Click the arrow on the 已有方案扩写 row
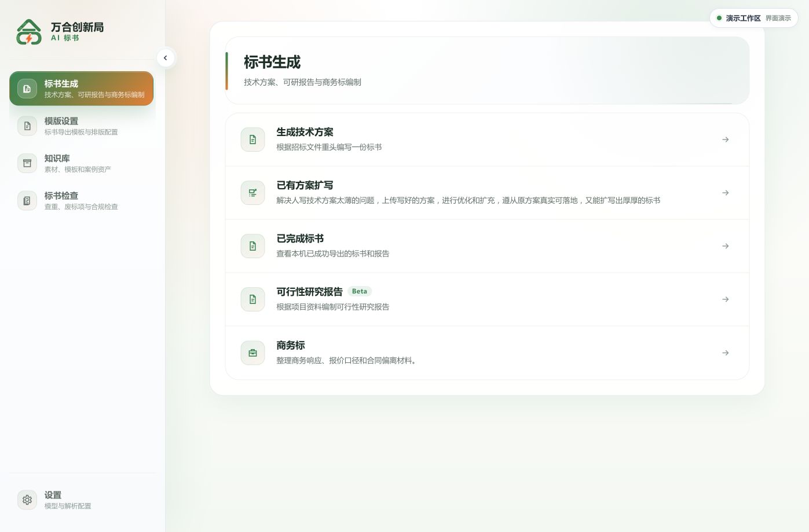The height and width of the screenshot is (532, 809). coord(726,193)
